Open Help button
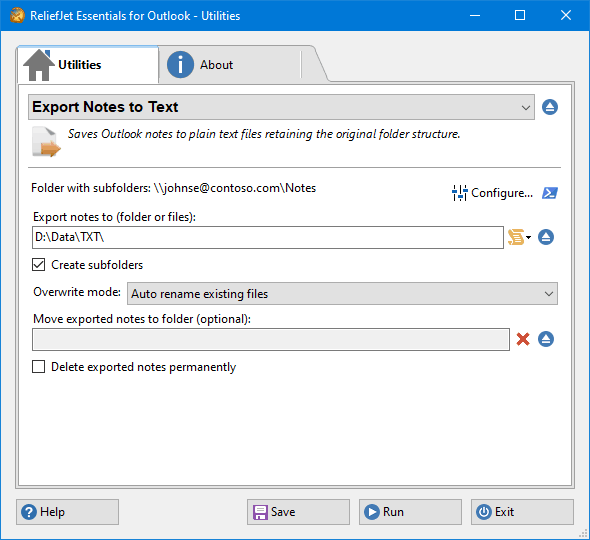590x540 pixels. pos(67,512)
